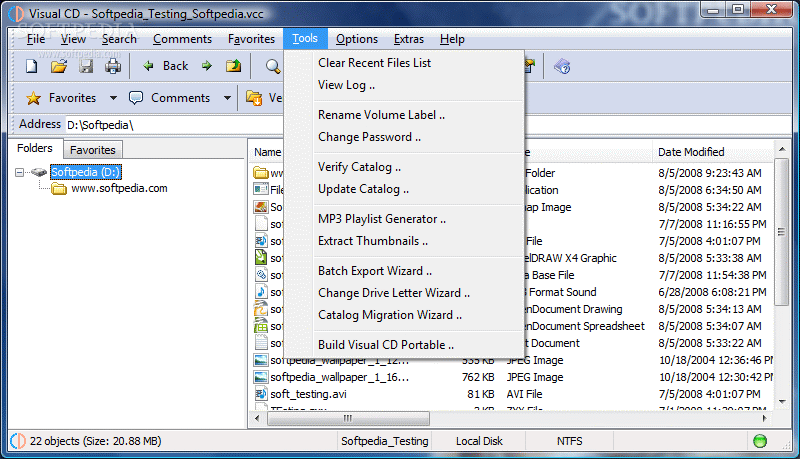This screenshot has width=800, height=459.
Task: Click the Local Disk status bar entry
Action: point(479,441)
